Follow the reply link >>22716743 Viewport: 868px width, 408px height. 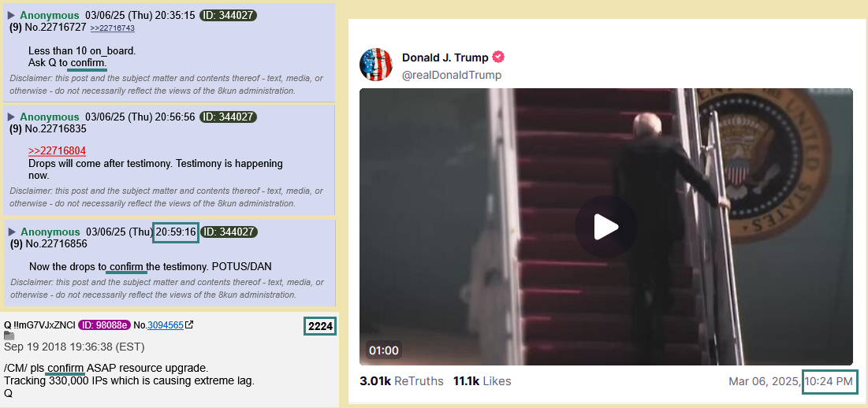(x=113, y=28)
